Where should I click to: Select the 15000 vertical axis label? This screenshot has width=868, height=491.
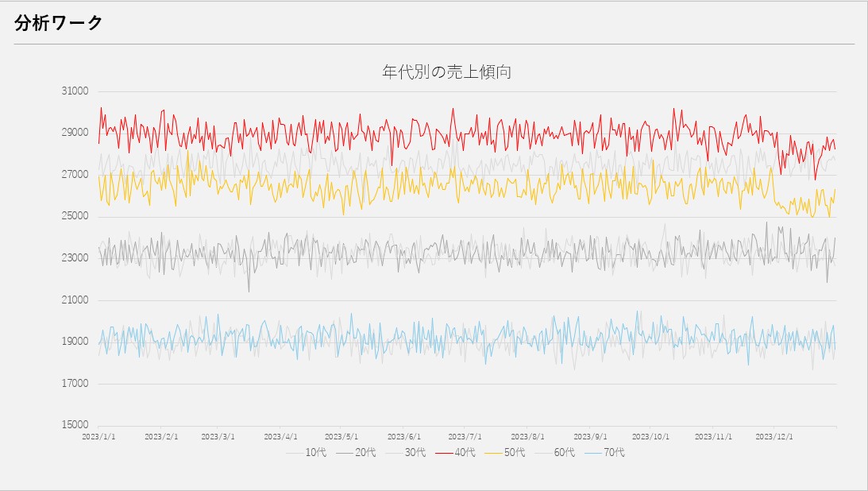75,426
